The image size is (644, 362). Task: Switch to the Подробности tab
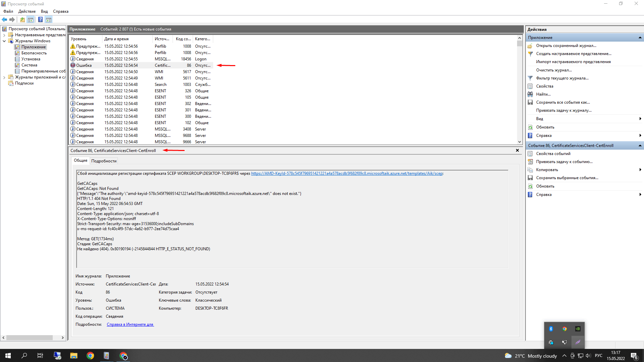pos(104,161)
